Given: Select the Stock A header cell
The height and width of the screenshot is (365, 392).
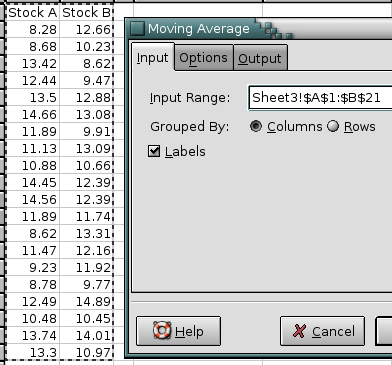Looking at the screenshot, I should pyautogui.click(x=33, y=12).
